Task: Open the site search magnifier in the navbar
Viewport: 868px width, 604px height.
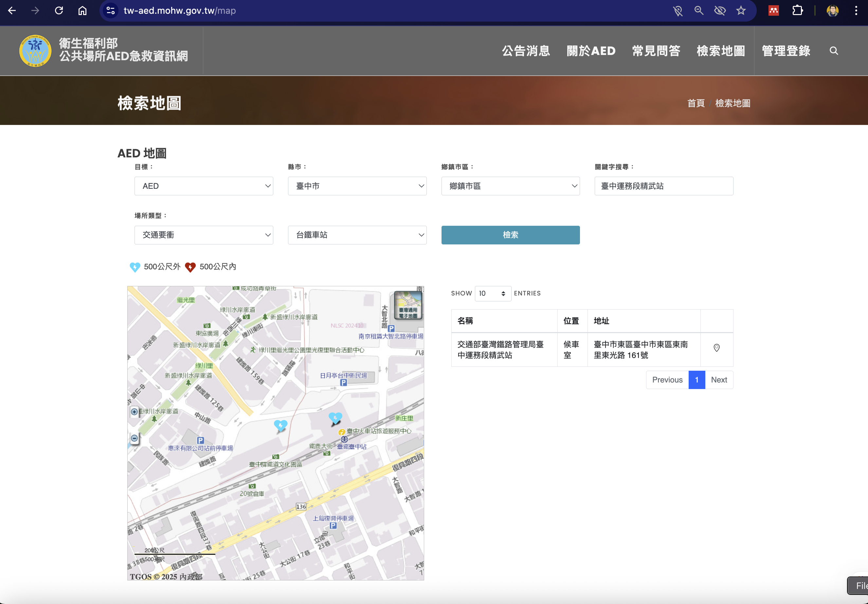Action: click(x=833, y=51)
